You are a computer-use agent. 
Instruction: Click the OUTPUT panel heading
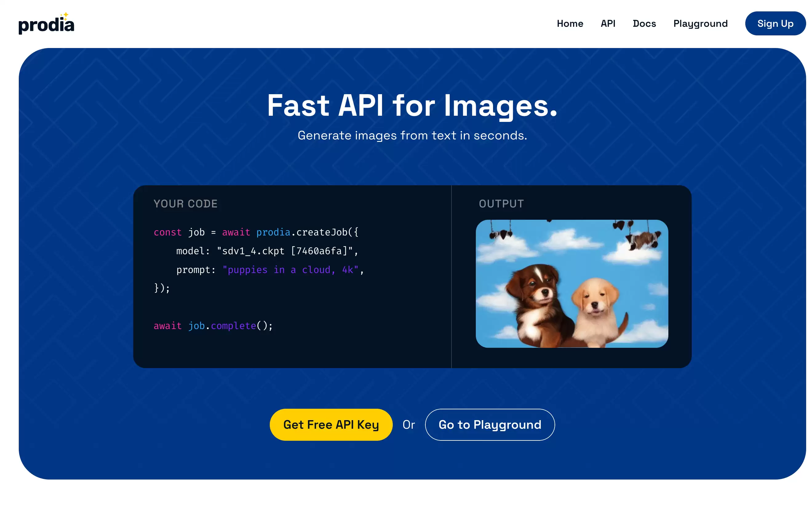pyautogui.click(x=501, y=203)
